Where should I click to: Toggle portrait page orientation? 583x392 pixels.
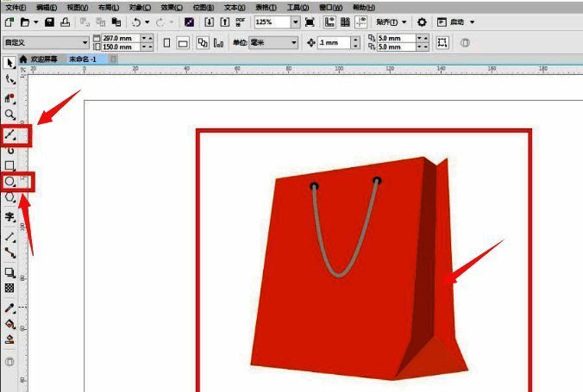(x=166, y=42)
